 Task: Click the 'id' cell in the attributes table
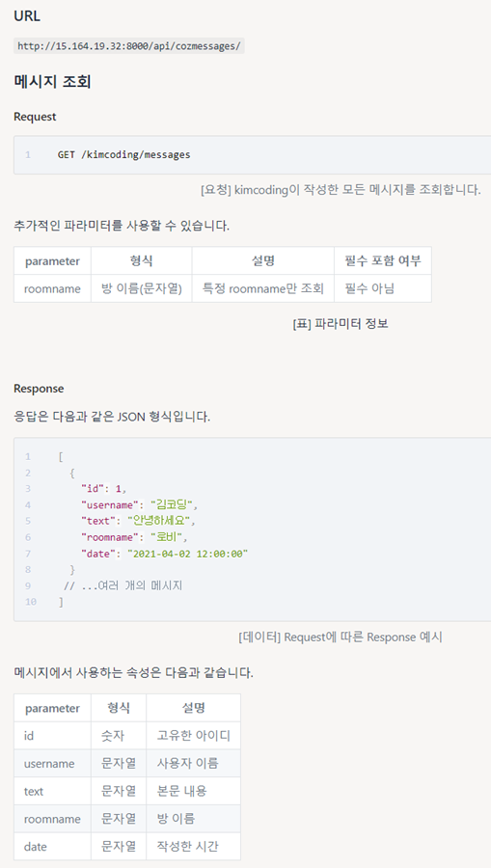pyautogui.click(x=52, y=736)
